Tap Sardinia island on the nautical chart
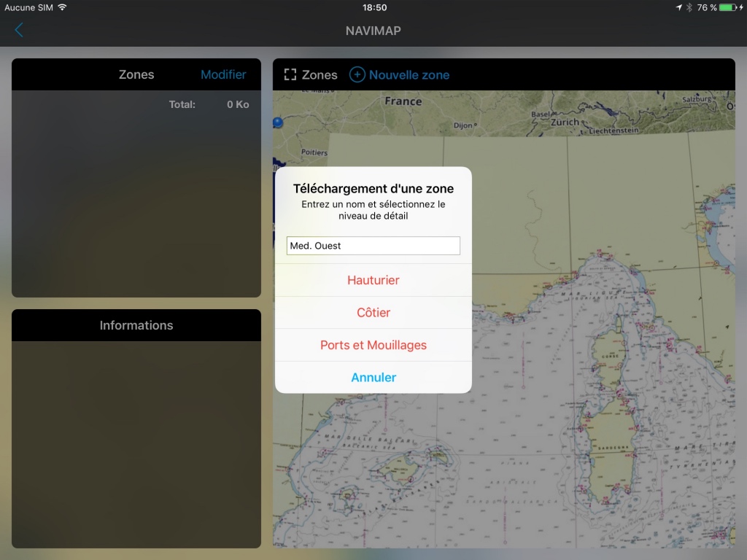The image size is (747, 560). tap(611, 449)
